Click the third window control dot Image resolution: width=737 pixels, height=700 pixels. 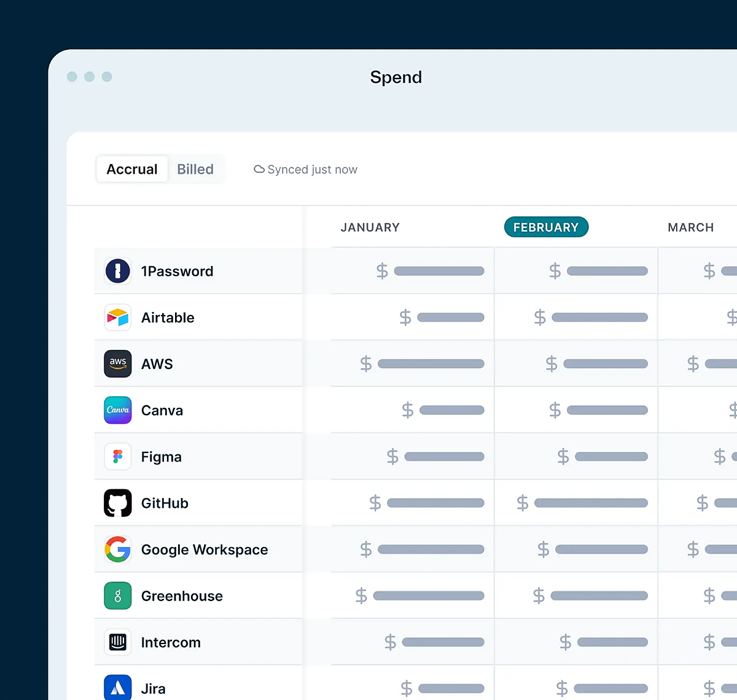click(x=107, y=77)
